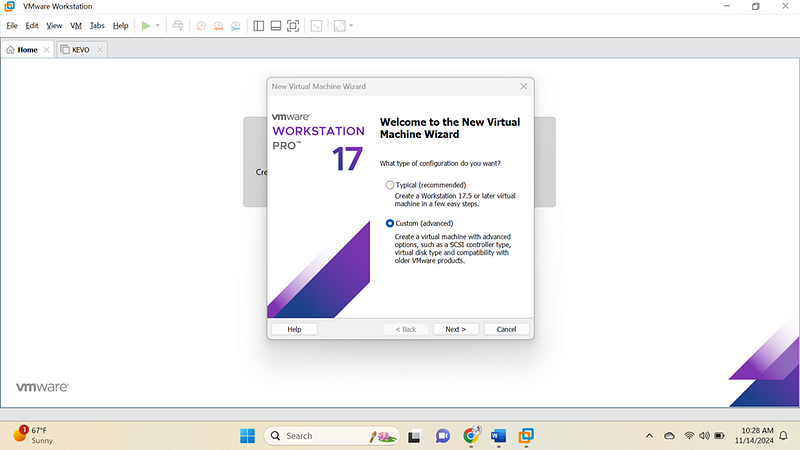Viewport: 800px width, 450px height.
Task: Open the Teams chat taskbar icon
Action: click(442, 436)
